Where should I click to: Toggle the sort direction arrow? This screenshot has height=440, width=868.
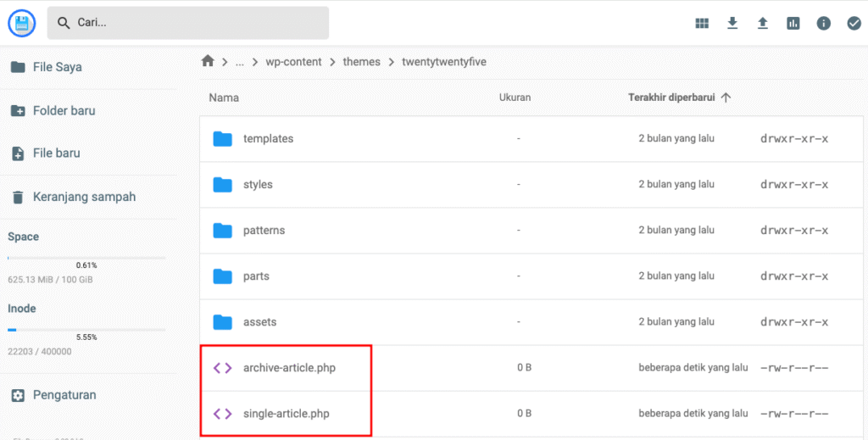(x=726, y=97)
